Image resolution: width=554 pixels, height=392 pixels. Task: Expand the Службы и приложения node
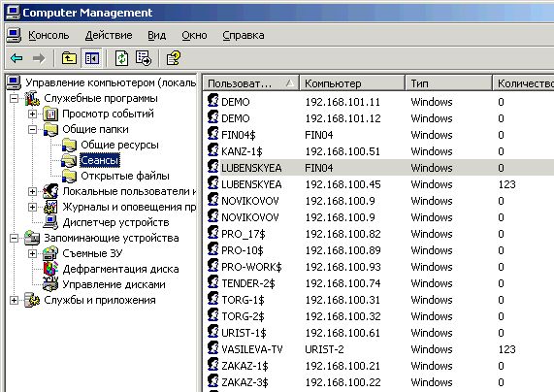[14, 301]
